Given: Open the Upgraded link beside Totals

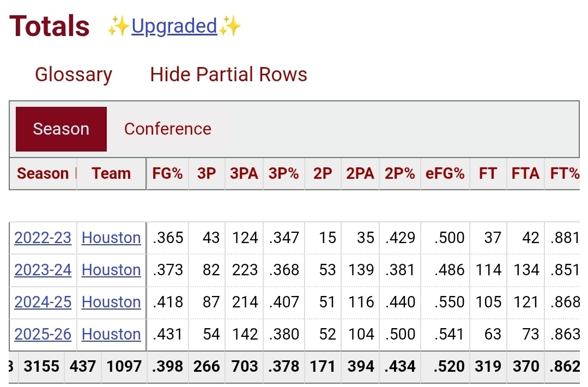Looking at the screenshot, I should click(174, 26).
